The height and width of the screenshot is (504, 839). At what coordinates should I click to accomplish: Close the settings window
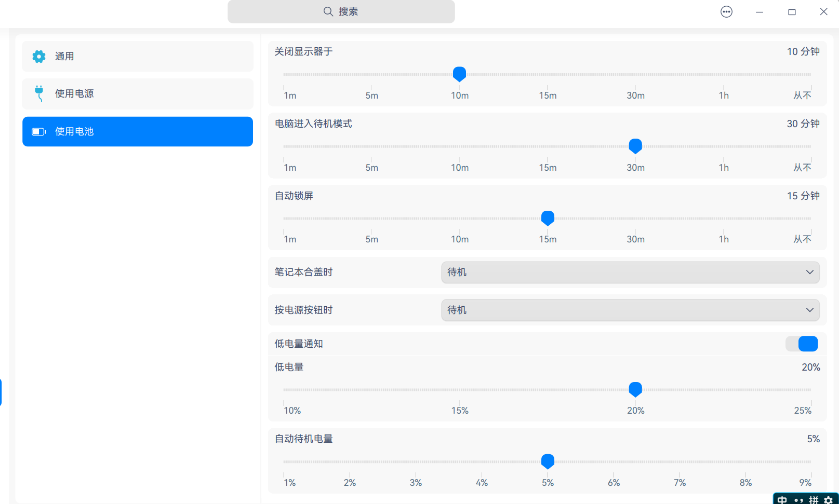(824, 11)
